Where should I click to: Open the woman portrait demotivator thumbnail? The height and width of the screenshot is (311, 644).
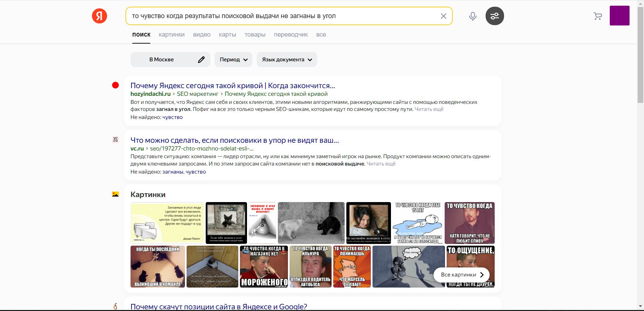click(x=368, y=223)
